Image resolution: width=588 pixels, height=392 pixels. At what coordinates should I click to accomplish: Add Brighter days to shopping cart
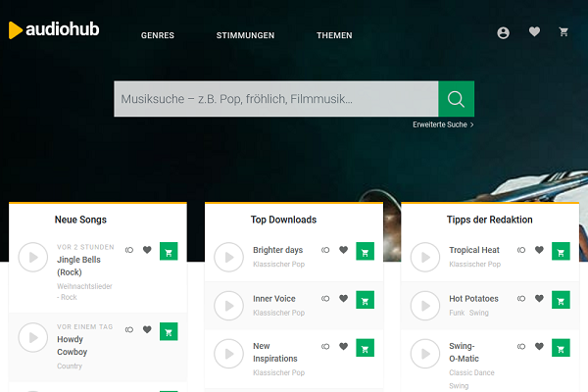[x=365, y=251]
